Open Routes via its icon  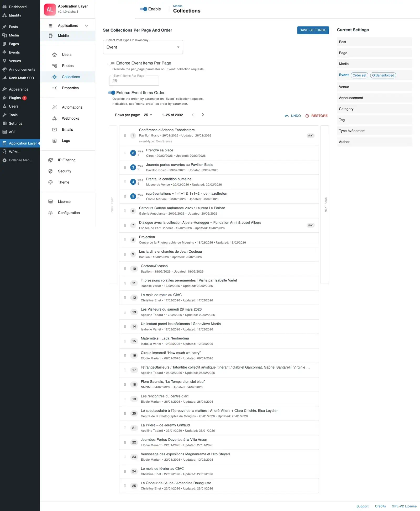[54, 66]
